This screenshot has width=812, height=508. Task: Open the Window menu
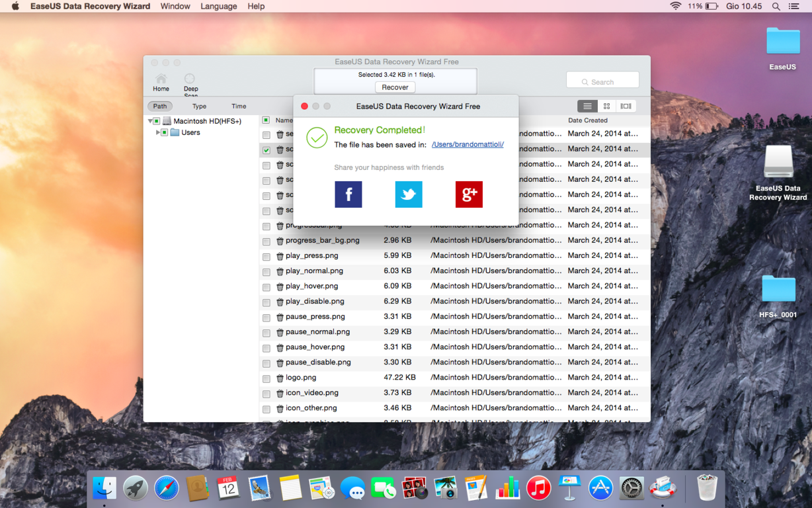[x=175, y=6]
